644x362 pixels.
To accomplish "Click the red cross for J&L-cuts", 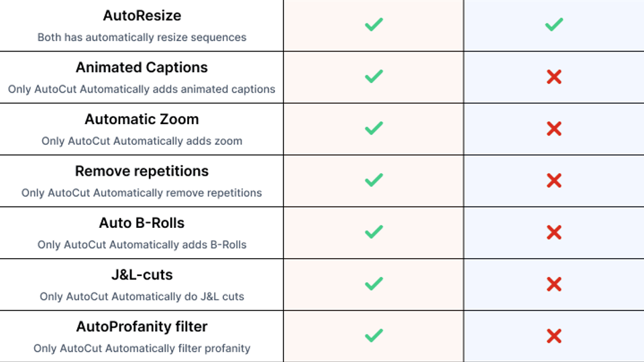I will [x=554, y=284].
